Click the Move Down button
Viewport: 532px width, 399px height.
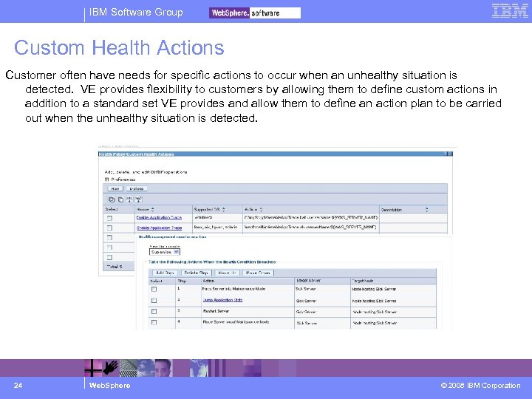point(258,273)
